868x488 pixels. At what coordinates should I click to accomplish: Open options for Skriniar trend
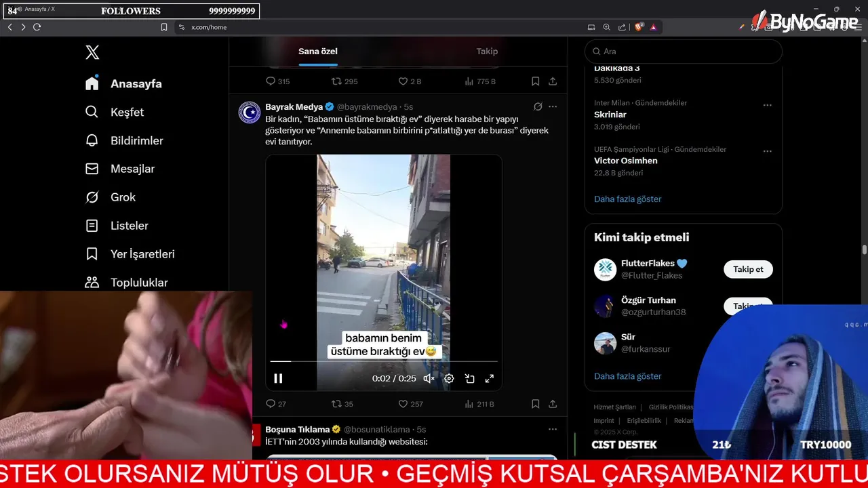click(767, 105)
